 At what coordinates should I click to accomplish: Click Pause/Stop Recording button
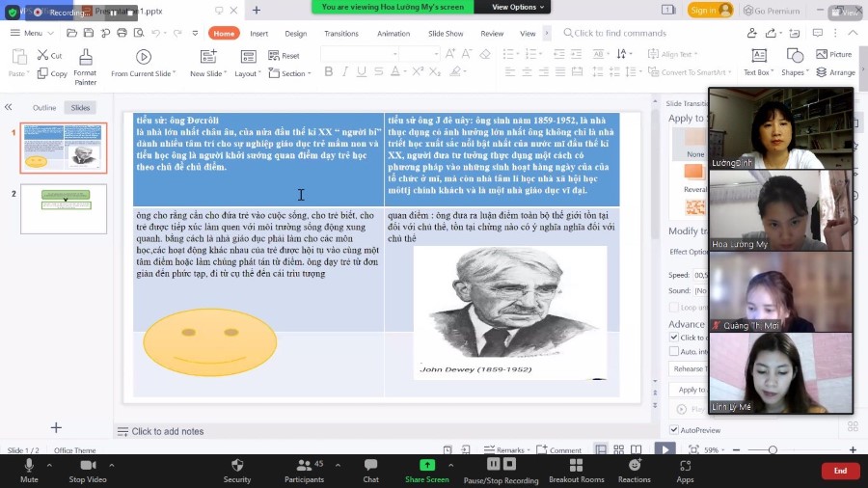(501, 471)
